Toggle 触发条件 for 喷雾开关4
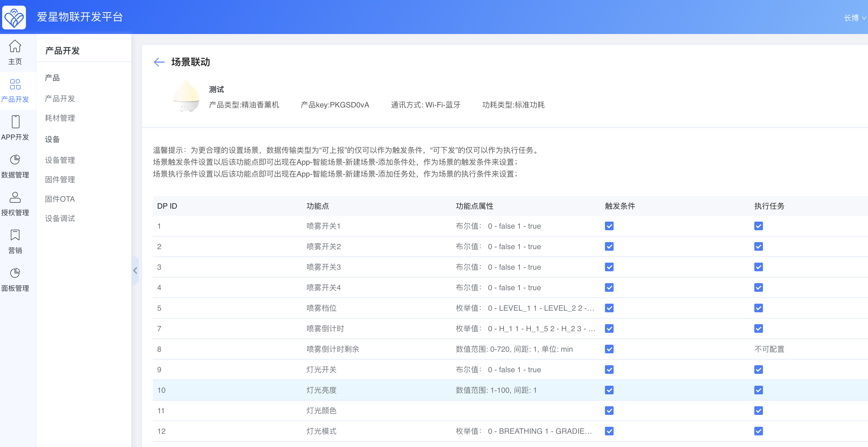Screen dimensions: 868x447 click(609, 288)
